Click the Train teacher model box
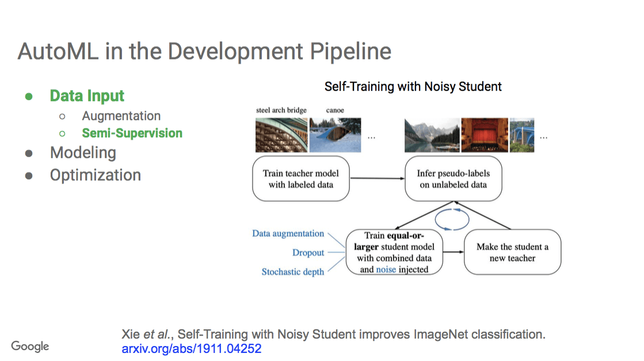 [x=300, y=178]
